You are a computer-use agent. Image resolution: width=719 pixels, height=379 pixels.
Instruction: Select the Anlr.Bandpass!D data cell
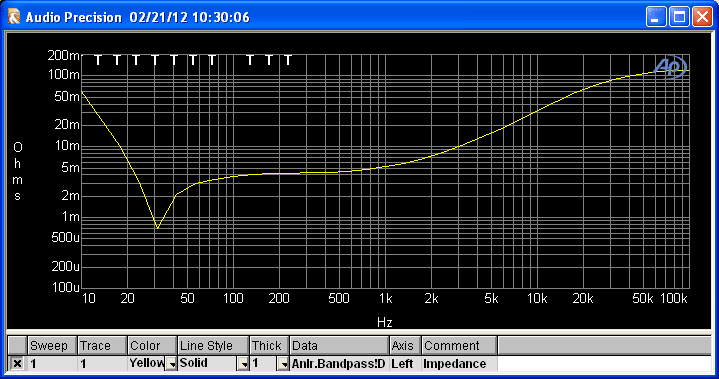point(339,364)
